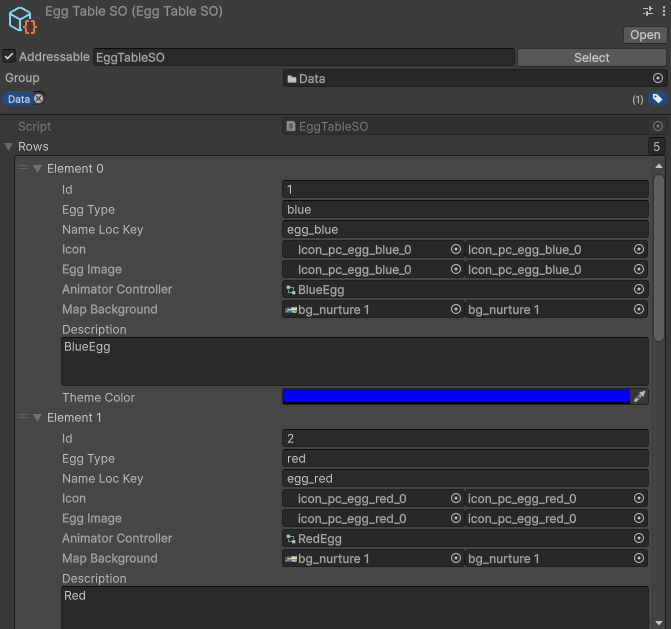Click the Egg Type field containing red
Image resolution: width=671 pixels, height=629 pixels.
point(465,458)
